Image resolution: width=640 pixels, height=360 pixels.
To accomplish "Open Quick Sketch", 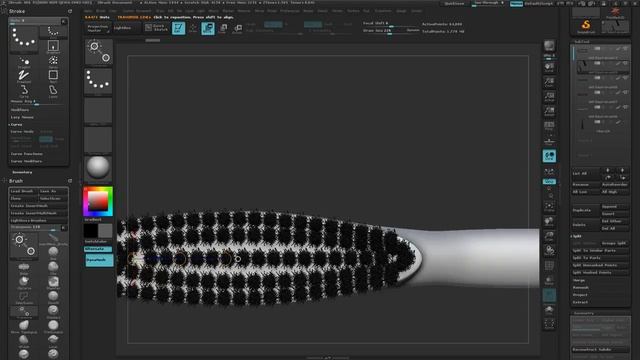I will coord(156,28).
